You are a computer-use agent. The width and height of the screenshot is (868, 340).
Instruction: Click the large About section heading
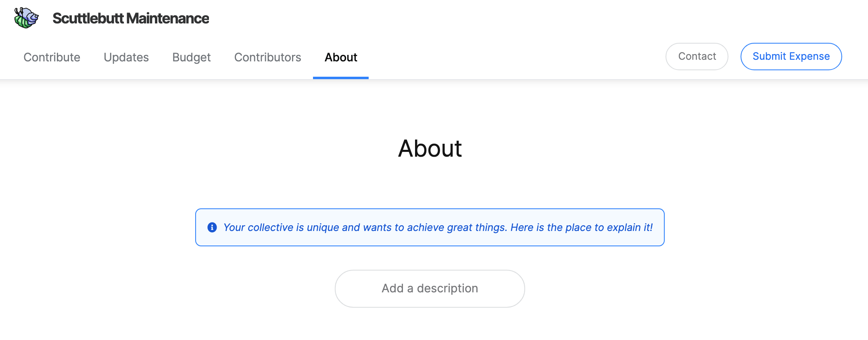click(x=430, y=148)
